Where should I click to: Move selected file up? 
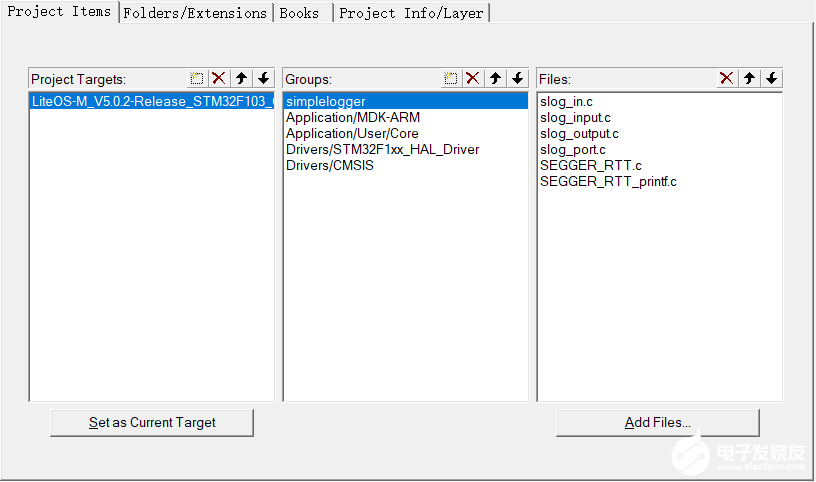(x=749, y=79)
